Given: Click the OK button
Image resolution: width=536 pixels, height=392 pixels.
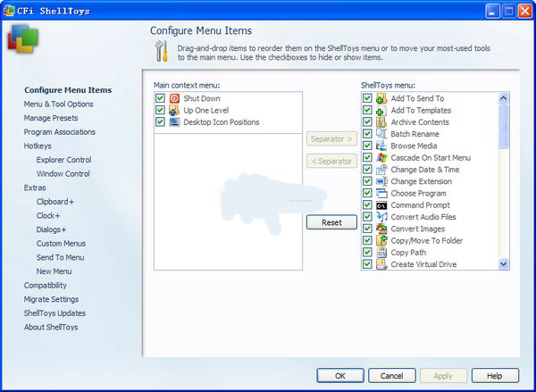Looking at the screenshot, I should tap(340, 376).
